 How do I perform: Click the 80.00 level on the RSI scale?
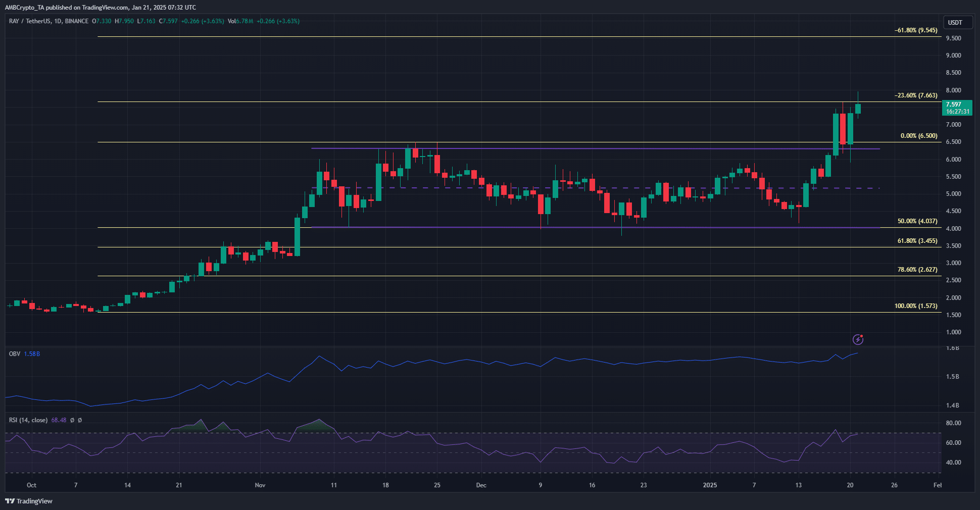[x=953, y=423]
